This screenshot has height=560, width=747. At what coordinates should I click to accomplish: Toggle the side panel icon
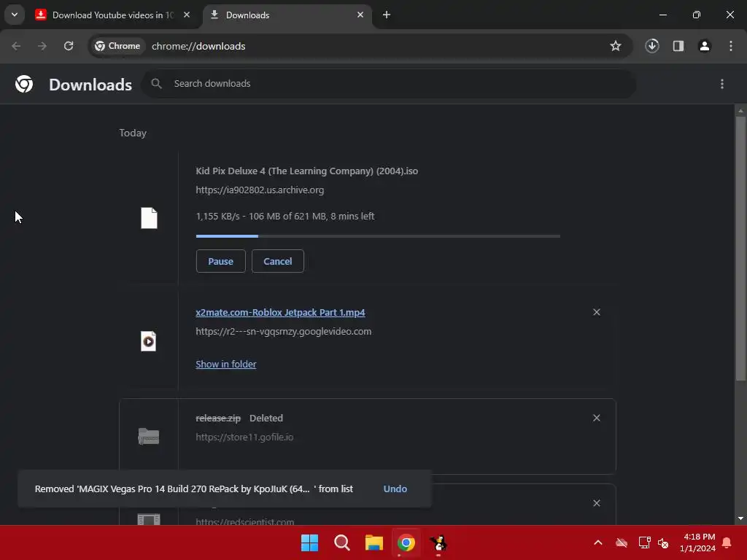click(x=678, y=46)
